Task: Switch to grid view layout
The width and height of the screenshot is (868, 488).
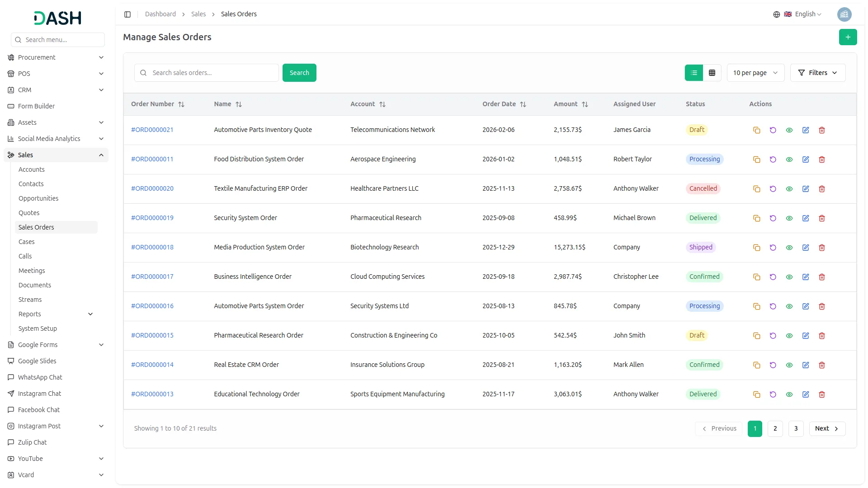Action: [x=712, y=73]
